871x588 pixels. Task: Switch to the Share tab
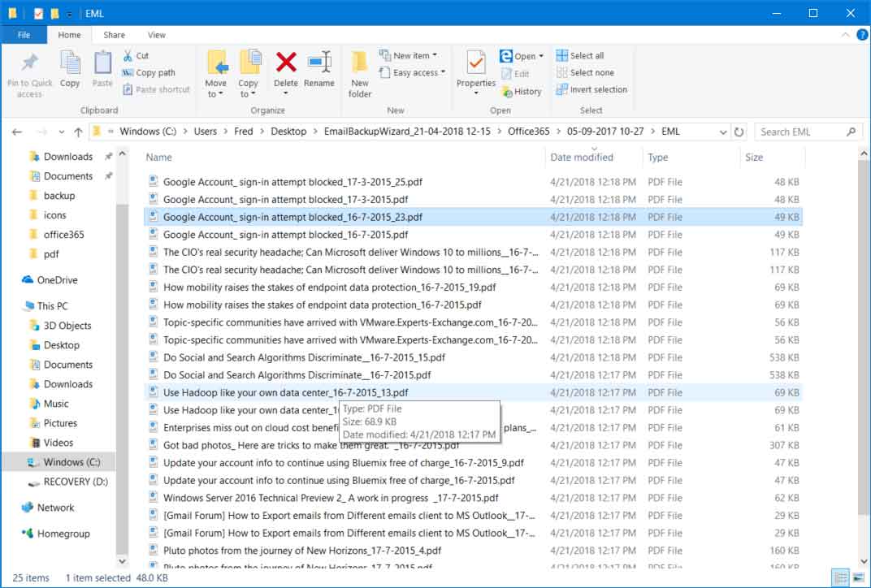click(113, 35)
